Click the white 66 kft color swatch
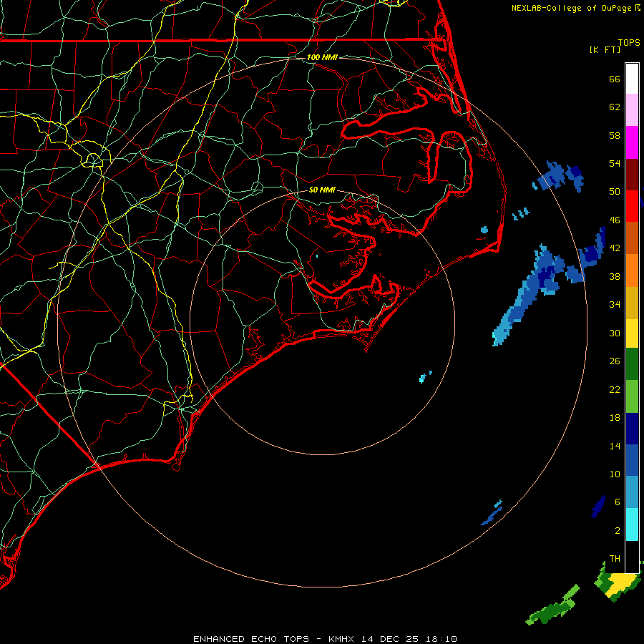 coord(632,79)
